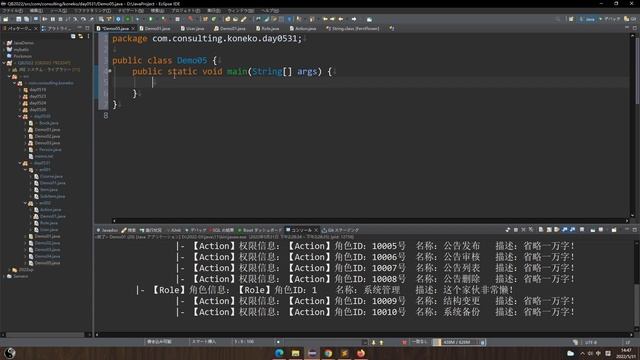Toggle Word Wrap in console toolbar

[557, 230]
